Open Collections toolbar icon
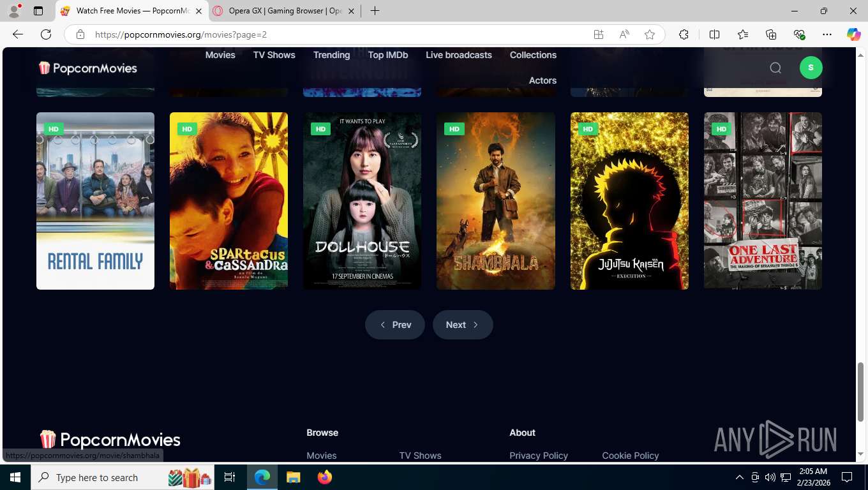 tap(771, 34)
